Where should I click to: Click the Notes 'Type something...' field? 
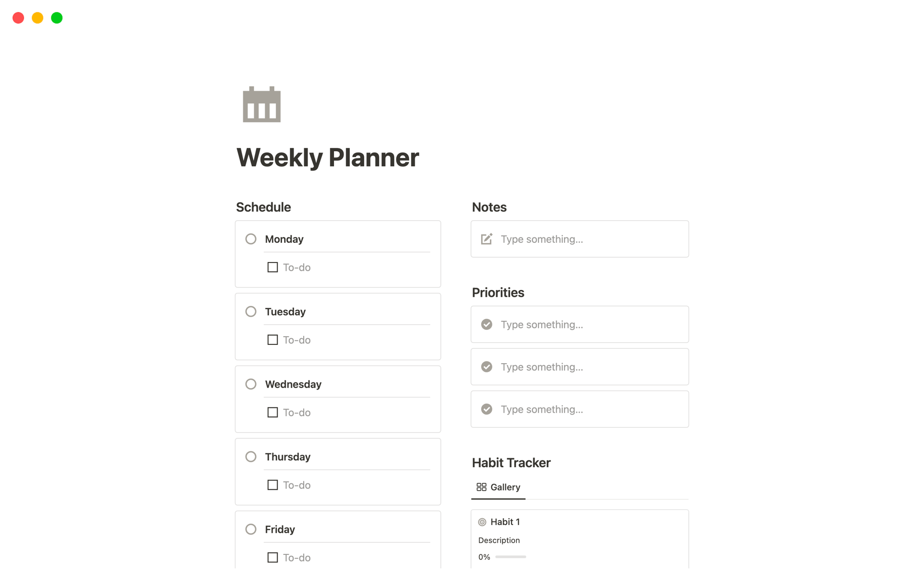542,239
